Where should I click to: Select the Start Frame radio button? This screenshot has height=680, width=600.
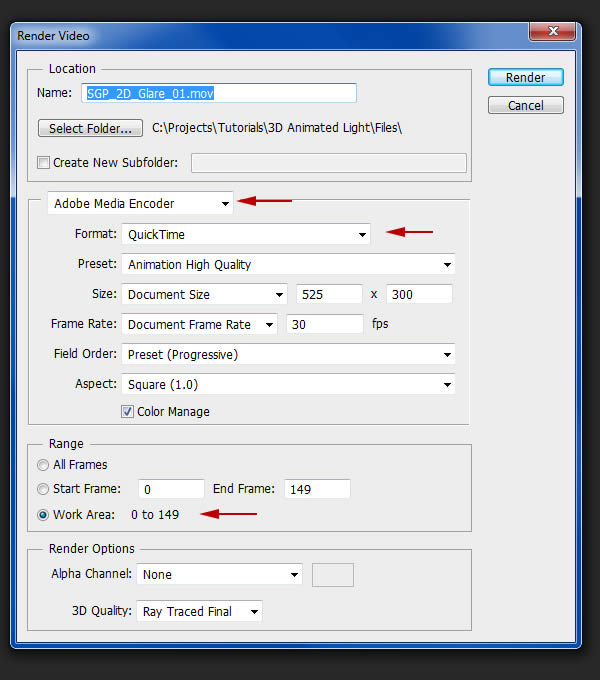(43, 489)
